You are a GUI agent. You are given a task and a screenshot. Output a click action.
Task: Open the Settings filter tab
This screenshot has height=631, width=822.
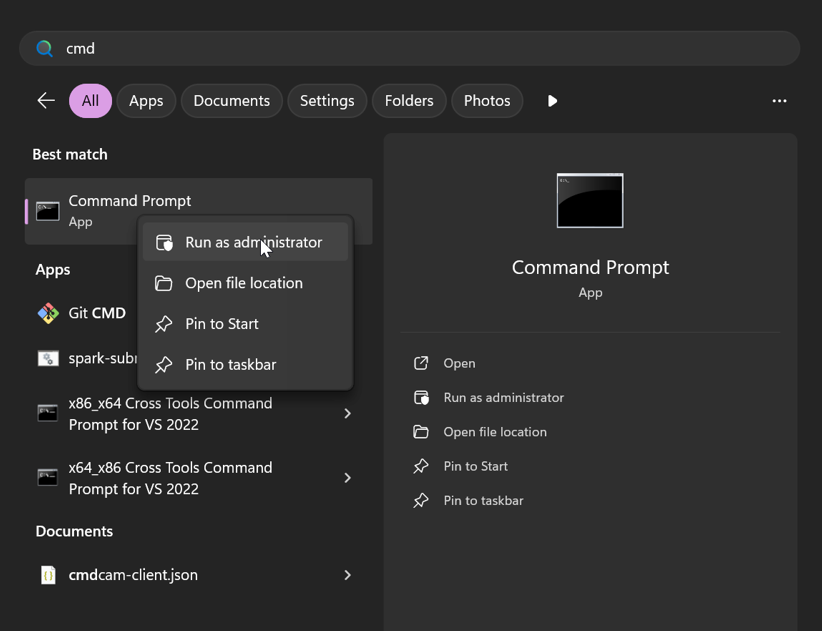tap(327, 101)
